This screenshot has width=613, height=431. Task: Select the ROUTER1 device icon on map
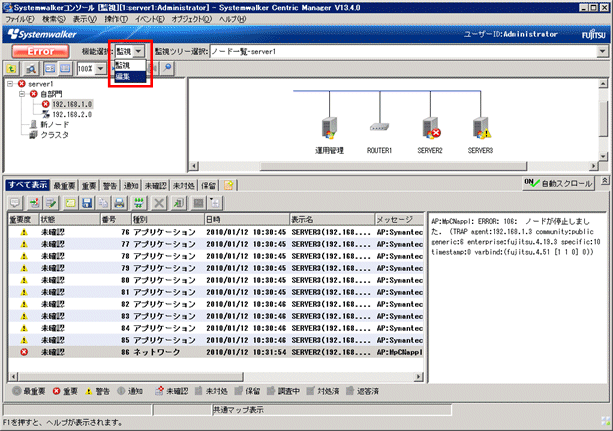pos(379,127)
